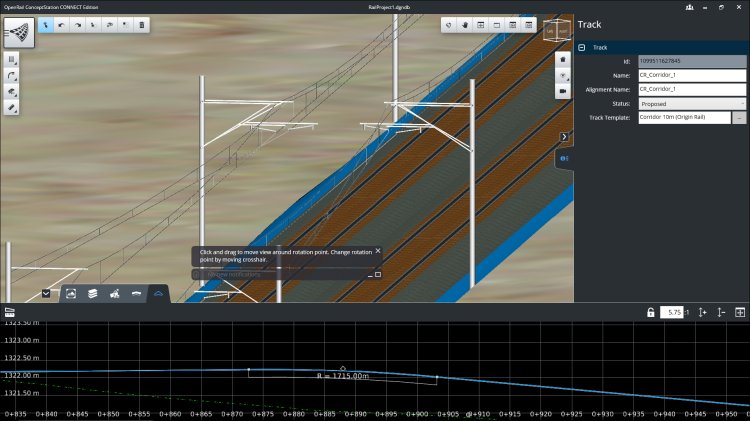Dismiss the rotation hint tooltip
Screen dimensions: 750x421
377,251
